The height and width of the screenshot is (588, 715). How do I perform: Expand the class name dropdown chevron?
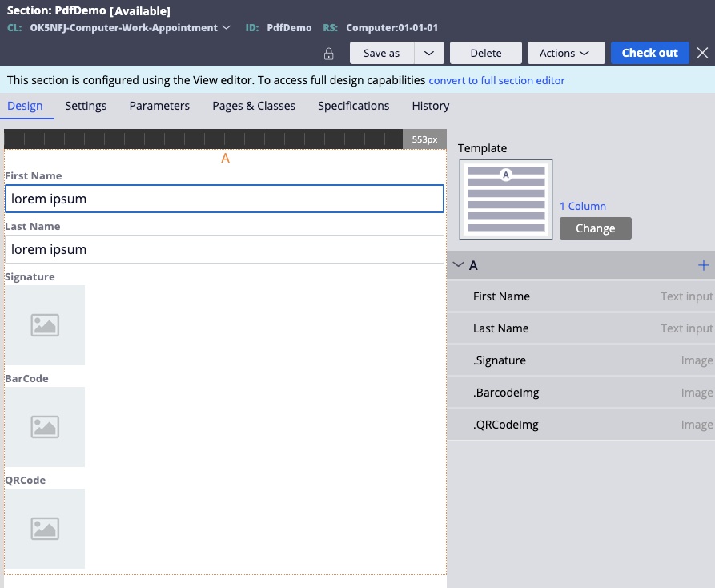[227, 28]
